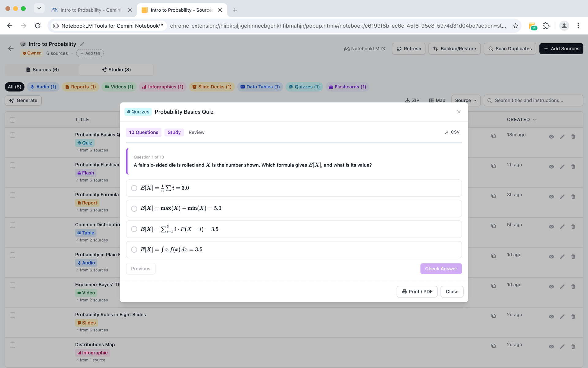
Task: Copy the Probability Basics Quiz row
Action: point(493,136)
